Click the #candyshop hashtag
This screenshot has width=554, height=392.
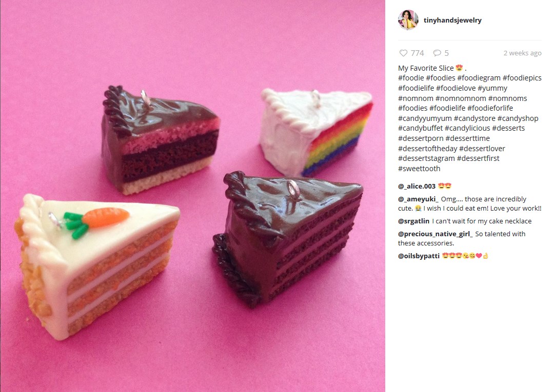(x=518, y=118)
